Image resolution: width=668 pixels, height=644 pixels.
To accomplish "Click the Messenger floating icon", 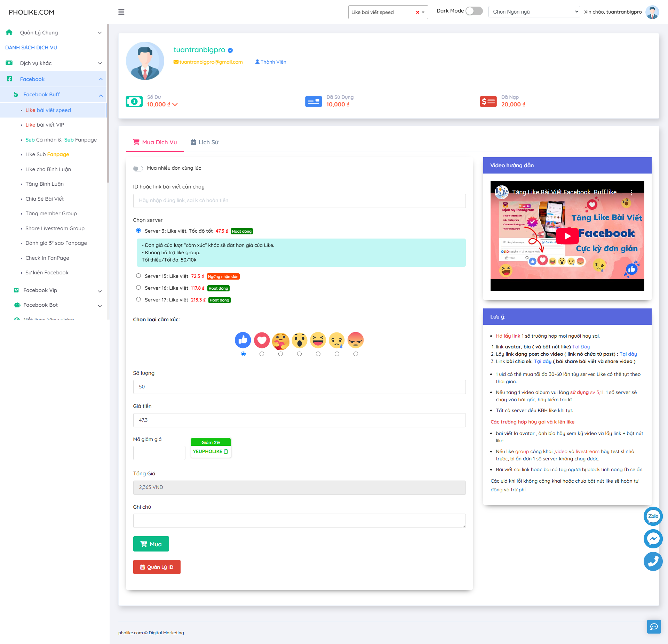I will (x=653, y=539).
